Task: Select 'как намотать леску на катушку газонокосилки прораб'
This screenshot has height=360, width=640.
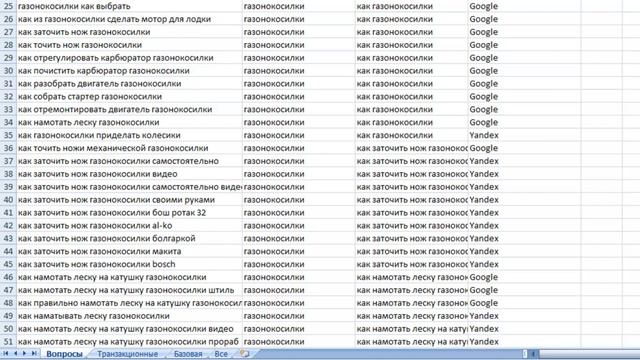Action: (129, 342)
